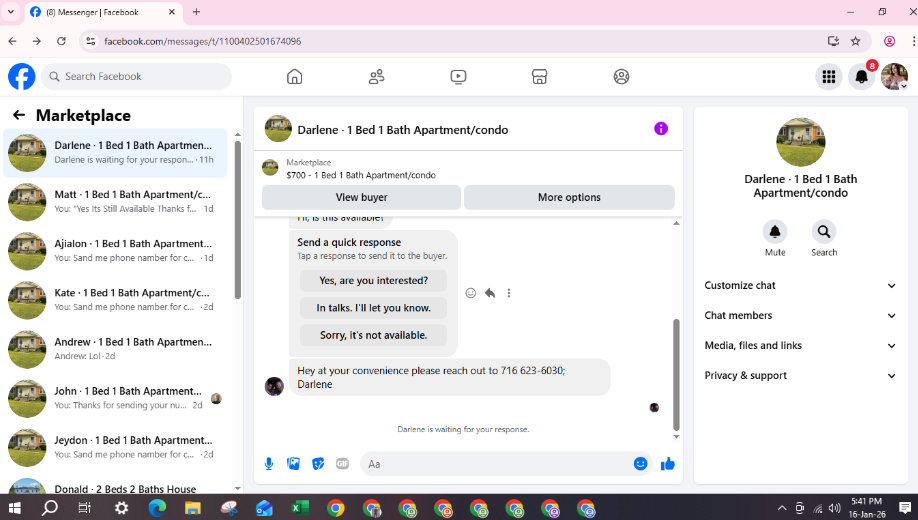The height and width of the screenshot is (520, 918).
Task: Expand Chat members section
Action: pyautogui.click(x=800, y=315)
